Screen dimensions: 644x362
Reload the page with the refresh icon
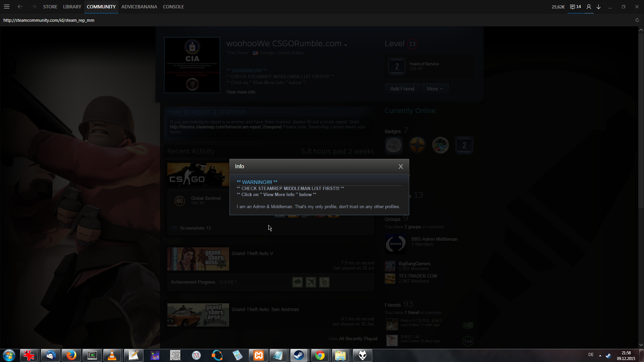click(x=637, y=20)
